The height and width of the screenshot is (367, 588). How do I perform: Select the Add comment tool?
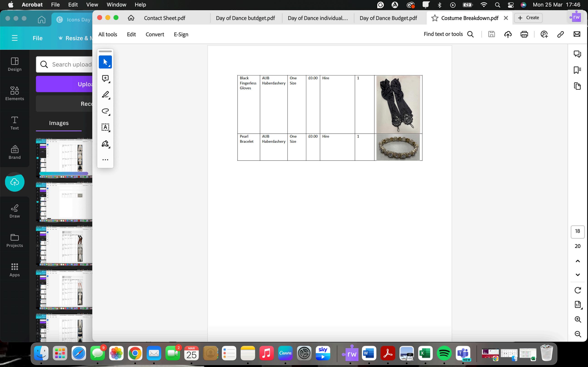105,78
